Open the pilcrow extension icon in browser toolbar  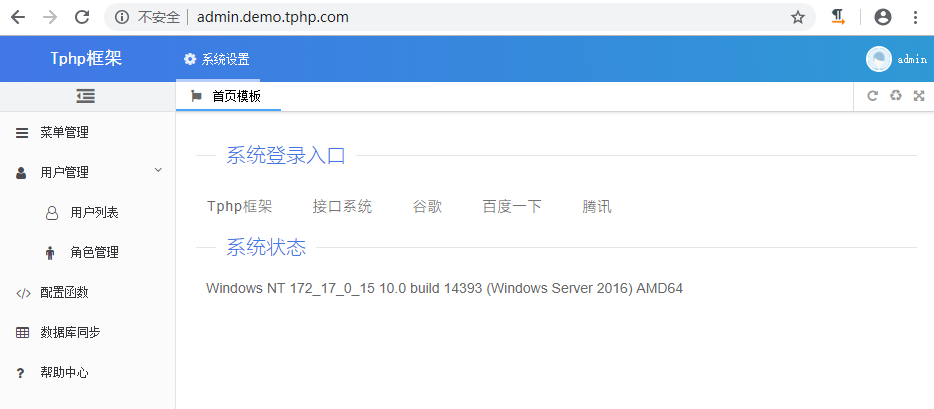838,17
